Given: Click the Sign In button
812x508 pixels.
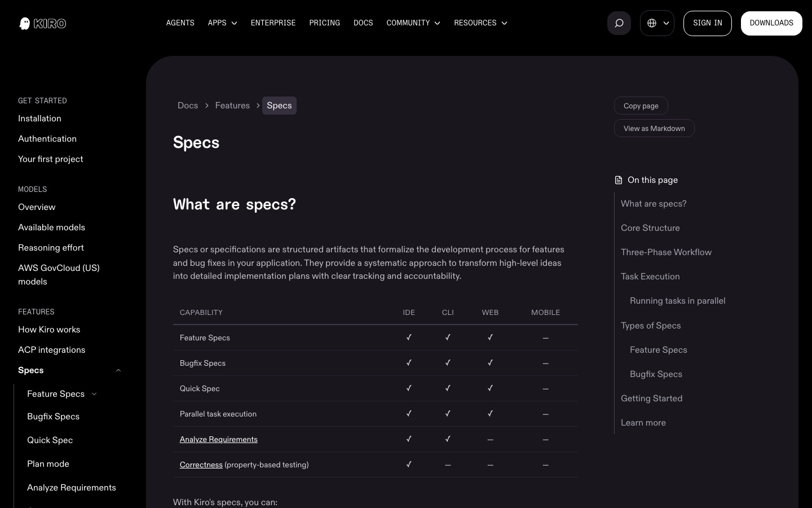Looking at the screenshot, I should click(x=707, y=23).
